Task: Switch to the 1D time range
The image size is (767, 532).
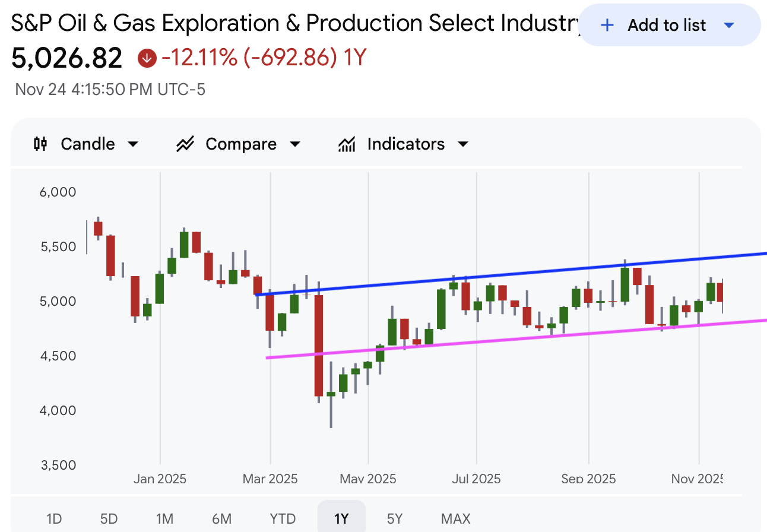Action: 54,518
